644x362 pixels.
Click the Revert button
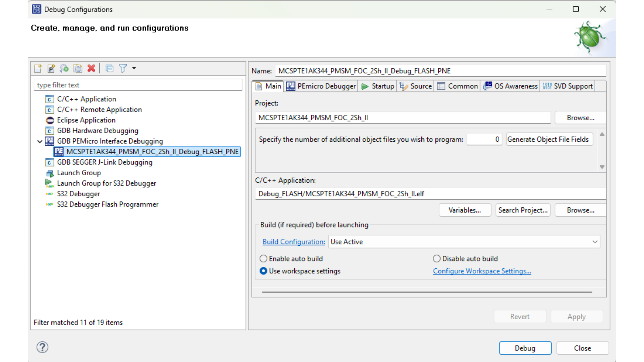(520, 316)
